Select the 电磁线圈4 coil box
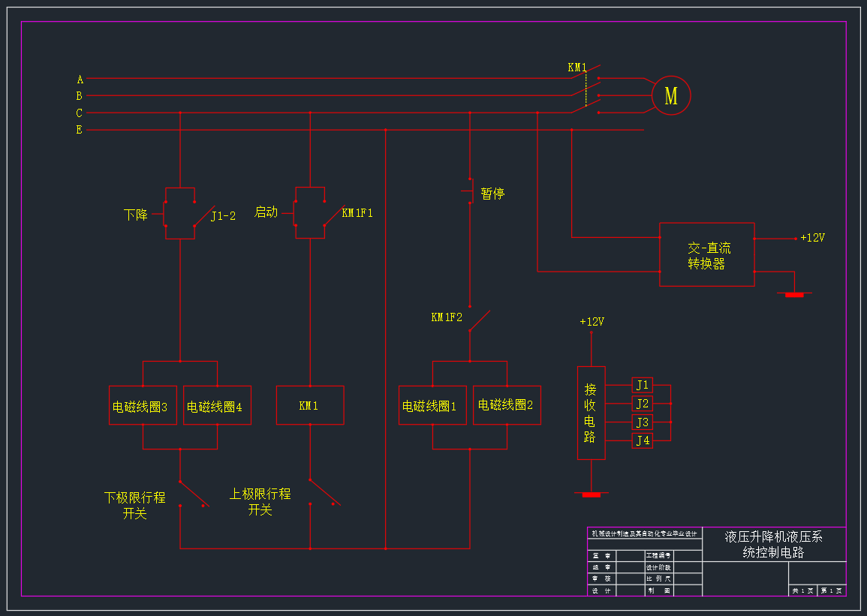The image size is (867, 616). [217, 406]
